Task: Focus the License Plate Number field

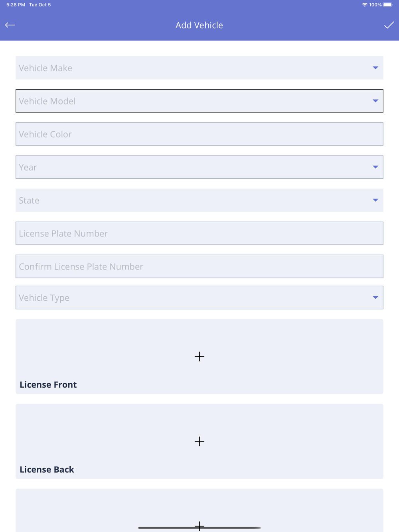Action: (x=199, y=233)
